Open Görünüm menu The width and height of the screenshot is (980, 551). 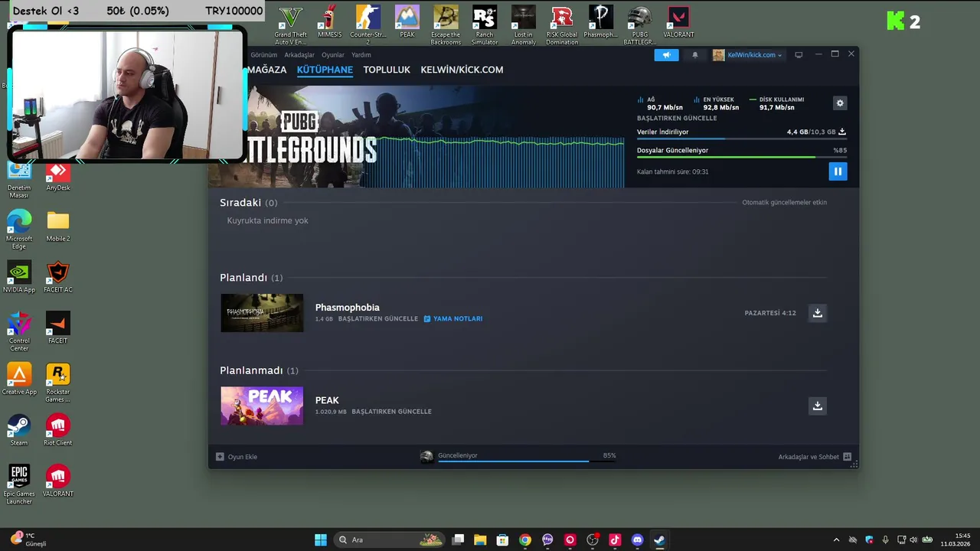pos(264,55)
